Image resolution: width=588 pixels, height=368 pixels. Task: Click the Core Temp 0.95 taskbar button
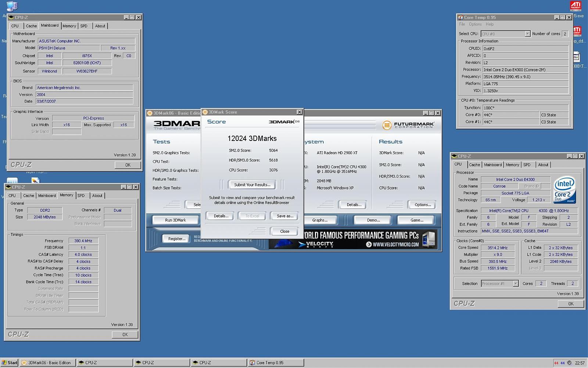coord(276,362)
